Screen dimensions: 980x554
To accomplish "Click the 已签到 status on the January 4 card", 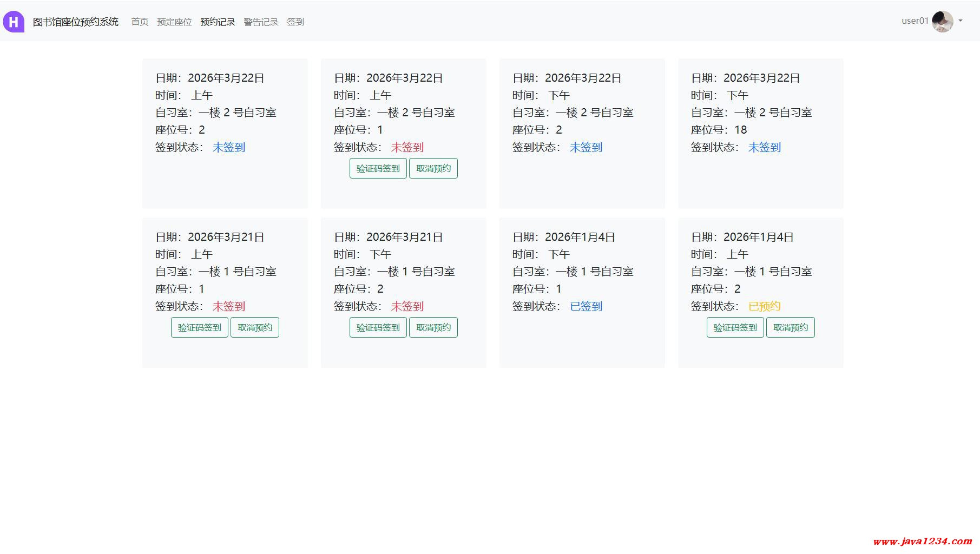I will (586, 306).
